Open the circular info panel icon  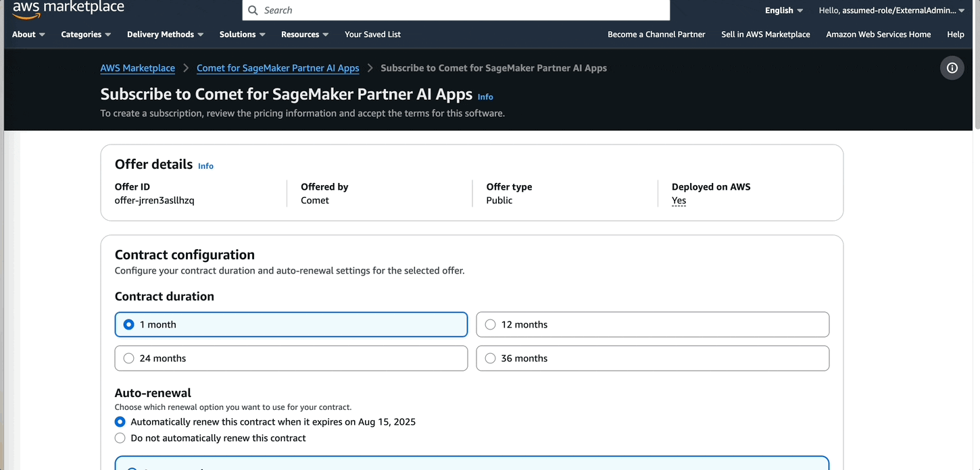click(x=952, y=68)
